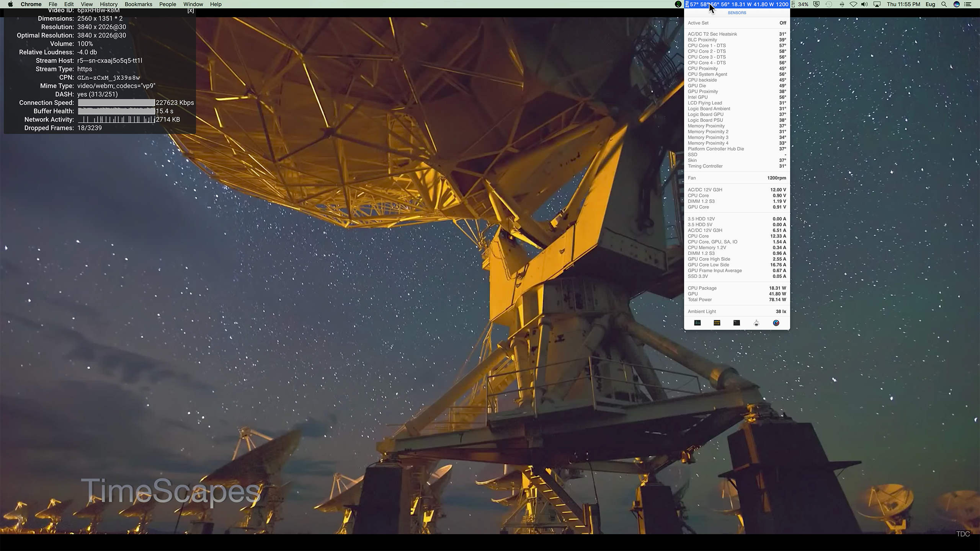The image size is (980, 551).
Task: Click the 3.5 HDD 12V current row
Action: point(737,219)
